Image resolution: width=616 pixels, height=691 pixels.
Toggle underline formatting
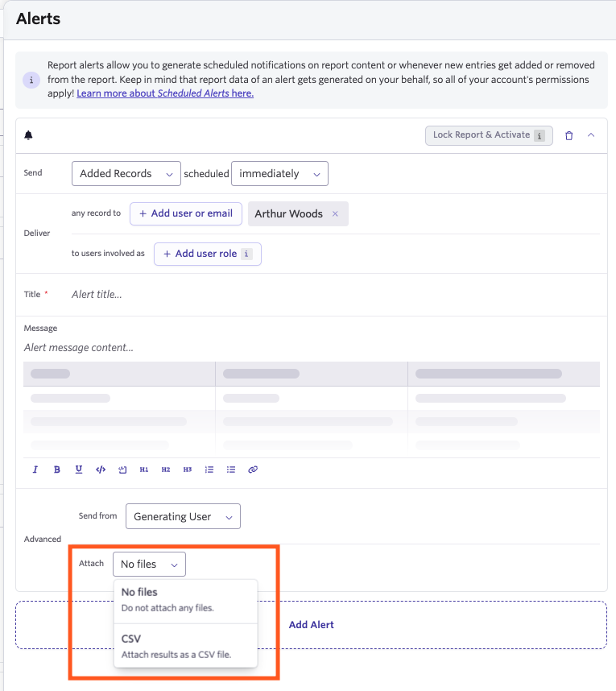tap(79, 470)
